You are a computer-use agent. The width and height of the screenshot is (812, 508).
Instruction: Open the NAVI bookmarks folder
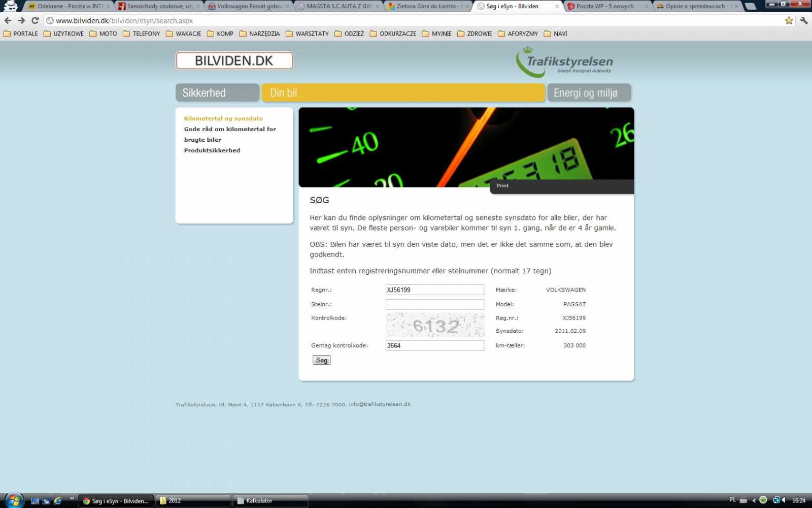coord(555,34)
